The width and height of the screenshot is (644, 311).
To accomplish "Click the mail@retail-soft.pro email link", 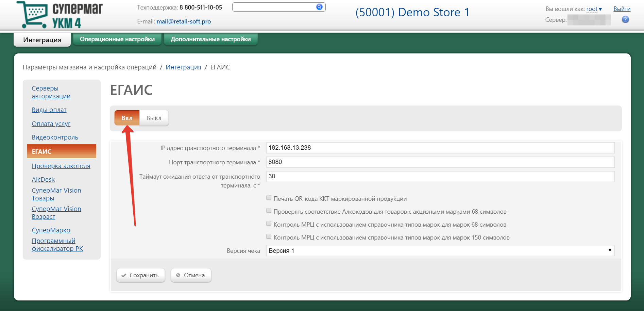I will pyautogui.click(x=184, y=21).
